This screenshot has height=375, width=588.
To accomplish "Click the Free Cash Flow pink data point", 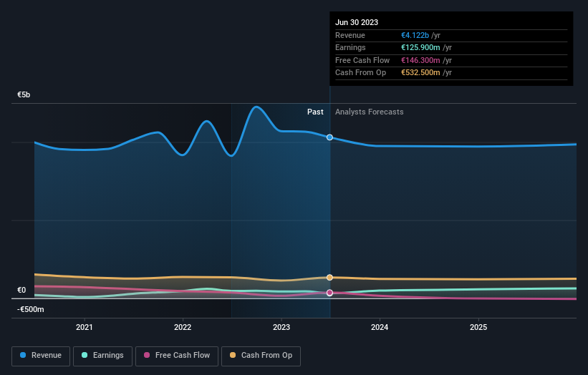I will (x=329, y=293).
